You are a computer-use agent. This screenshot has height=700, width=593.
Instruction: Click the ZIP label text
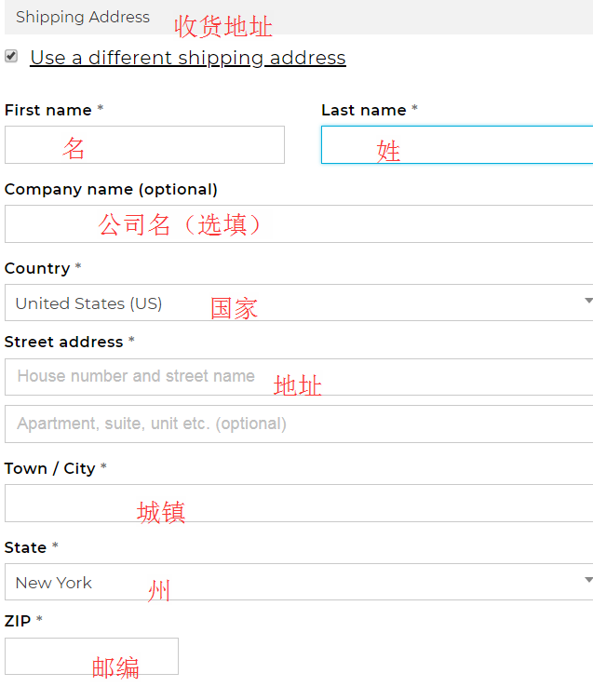pyautogui.click(x=18, y=620)
